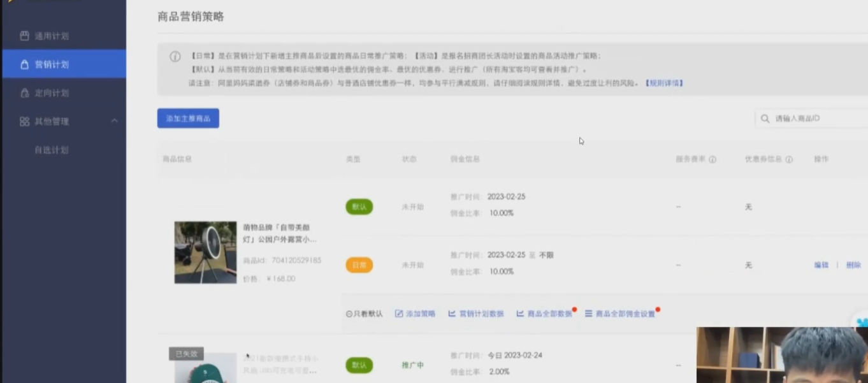Viewport: 868px width, 383px height.
Task: Collapse the 其他管理 chevron arrow
Action: pos(115,121)
